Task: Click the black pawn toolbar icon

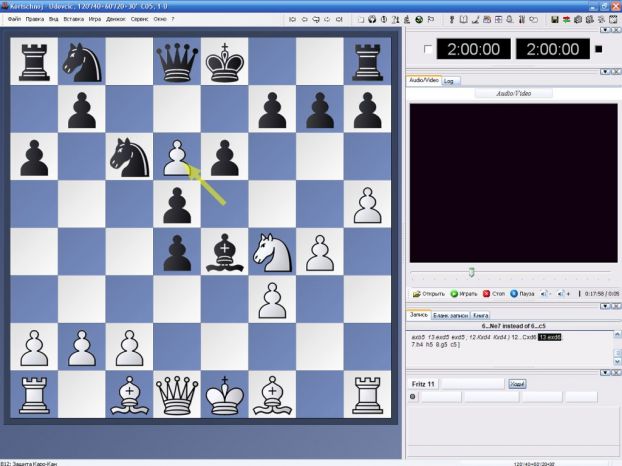Action: pos(451,19)
